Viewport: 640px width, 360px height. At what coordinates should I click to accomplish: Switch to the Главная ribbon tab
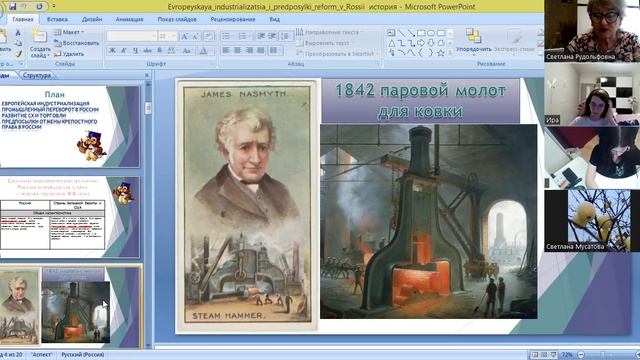(23, 19)
